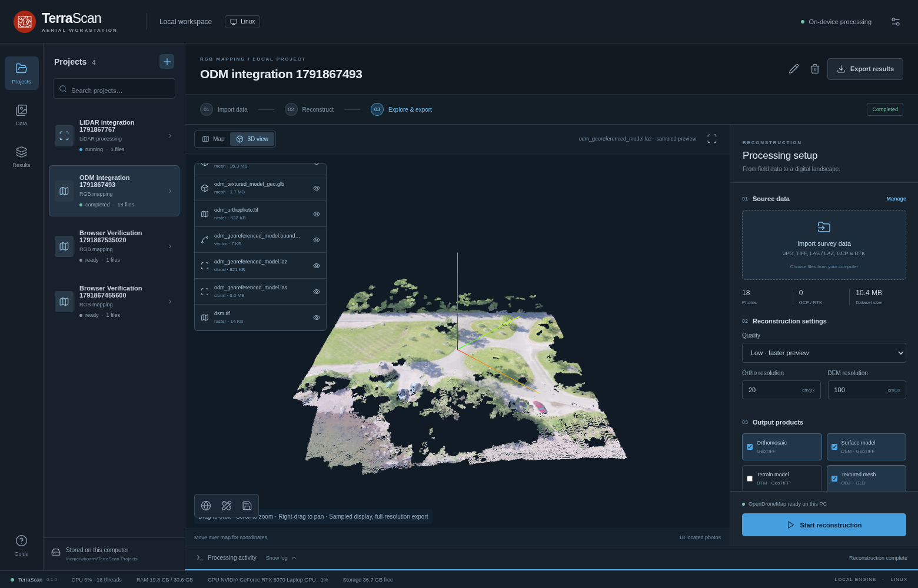Switch to the Map view tab
Screen dimensions: 918x588
tap(213, 139)
